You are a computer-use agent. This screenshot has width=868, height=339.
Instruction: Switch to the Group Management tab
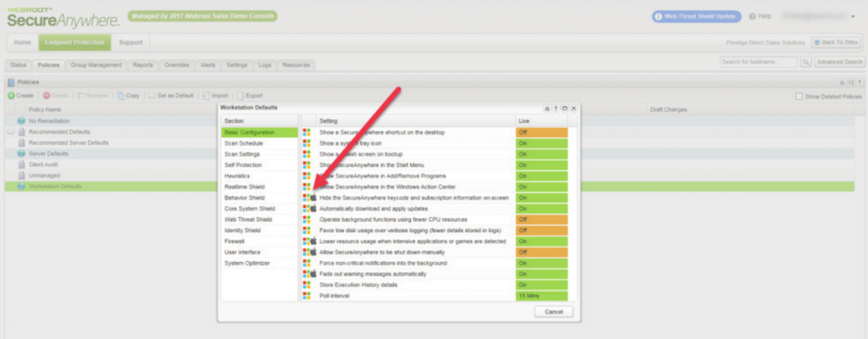[96, 64]
